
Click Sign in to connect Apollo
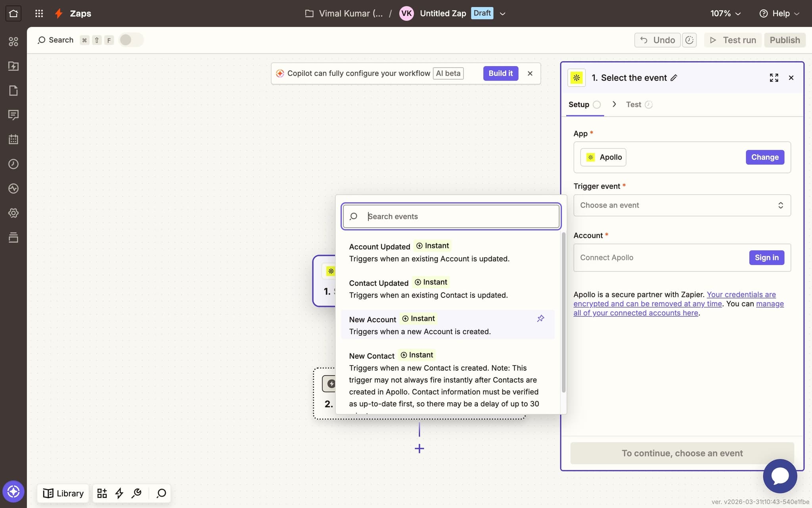766,258
